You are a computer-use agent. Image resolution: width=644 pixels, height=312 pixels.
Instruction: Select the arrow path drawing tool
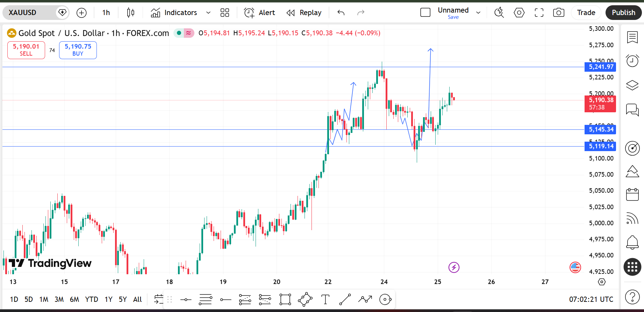[x=365, y=300]
